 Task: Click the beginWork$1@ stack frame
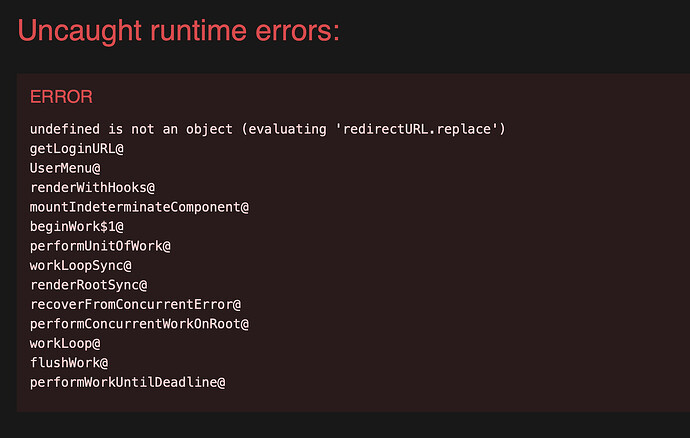77,226
